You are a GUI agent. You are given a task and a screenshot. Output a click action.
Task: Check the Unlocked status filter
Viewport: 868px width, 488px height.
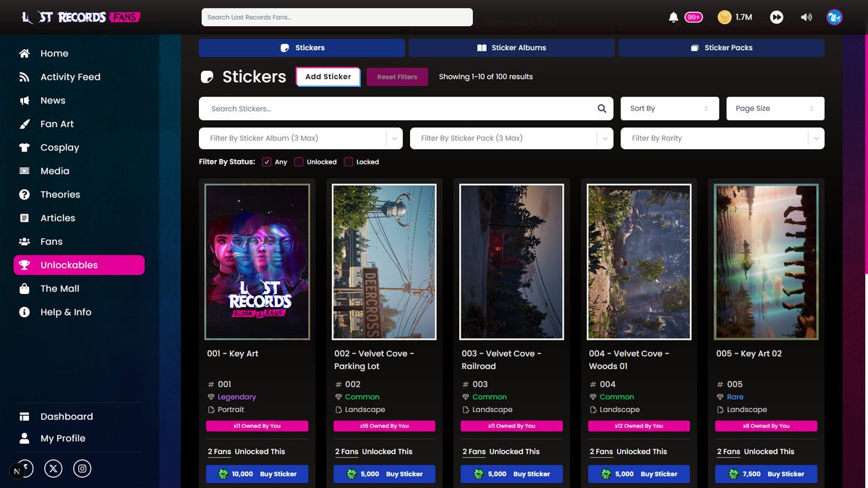tap(299, 162)
